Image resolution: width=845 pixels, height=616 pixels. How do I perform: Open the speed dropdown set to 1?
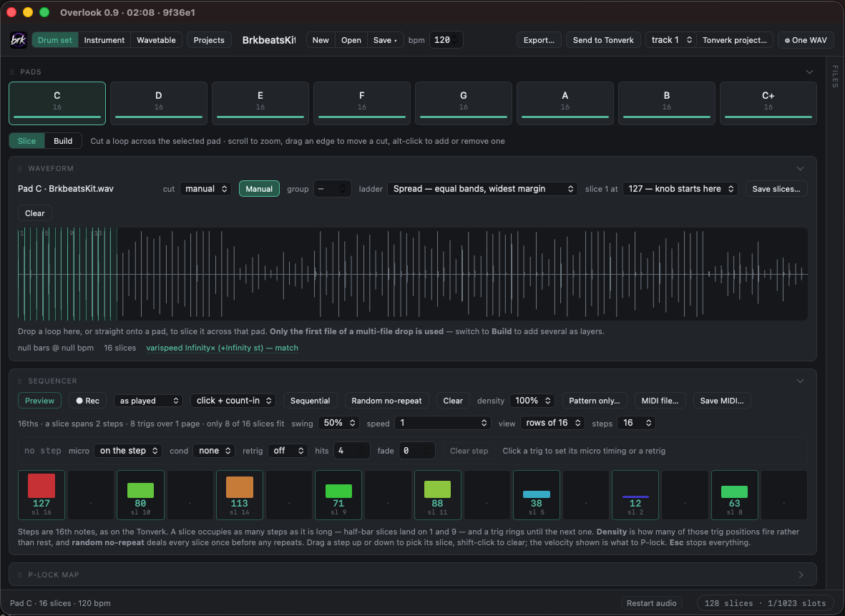(x=442, y=423)
